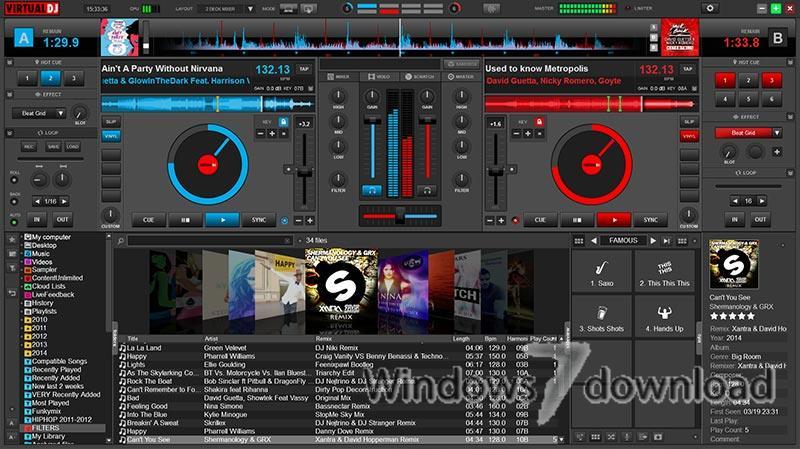This screenshot has width=800, height=449.
Task: Click the sampler grid view icon left of FAMOUS
Action: pos(579,241)
